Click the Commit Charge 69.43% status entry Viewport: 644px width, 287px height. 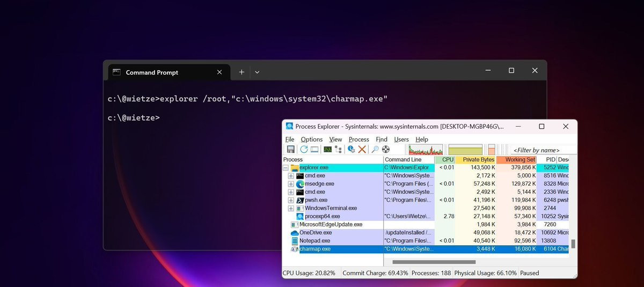click(x=375, y=273)
